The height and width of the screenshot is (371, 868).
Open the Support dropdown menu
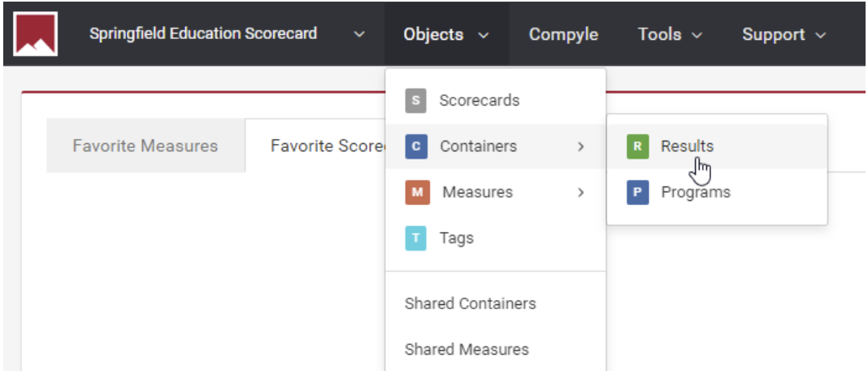click(783, 34)
